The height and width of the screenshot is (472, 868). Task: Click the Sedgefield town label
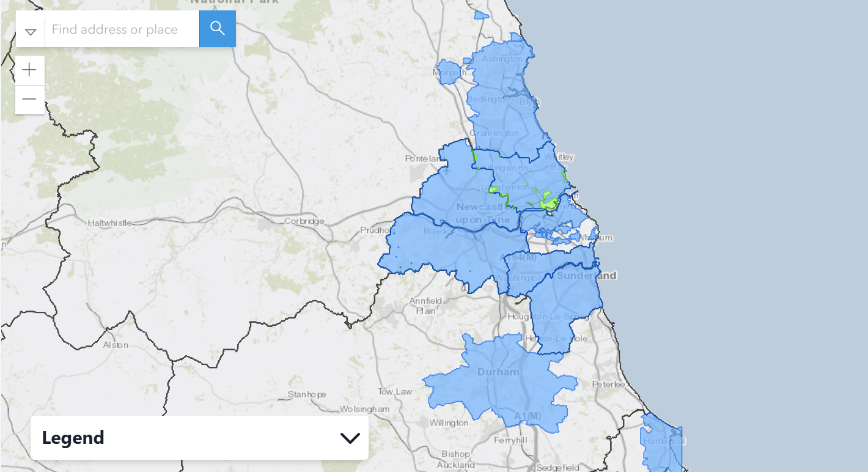(557, 468)
